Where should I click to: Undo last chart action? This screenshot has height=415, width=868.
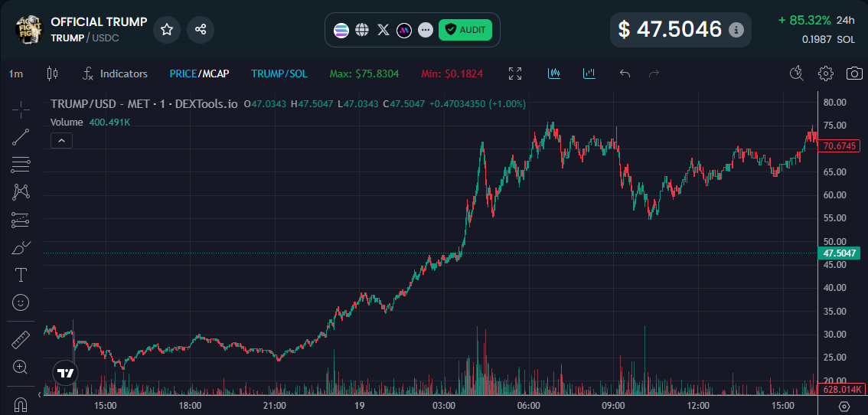click(x=625, y=74)
